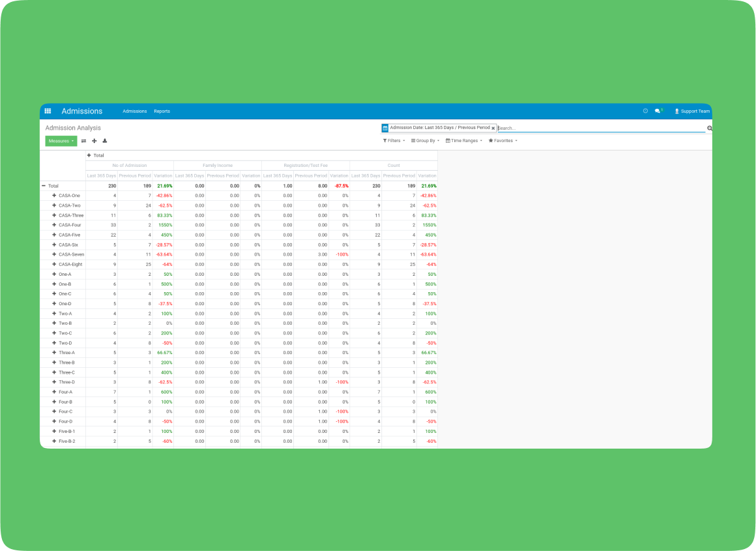Open the Support Team user menu
The height and width of the screenshot is (551, 756).
(692, 112)
